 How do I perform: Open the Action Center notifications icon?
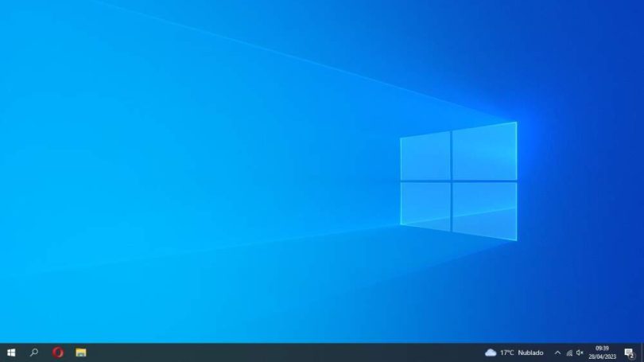click(x=629, y=352)
